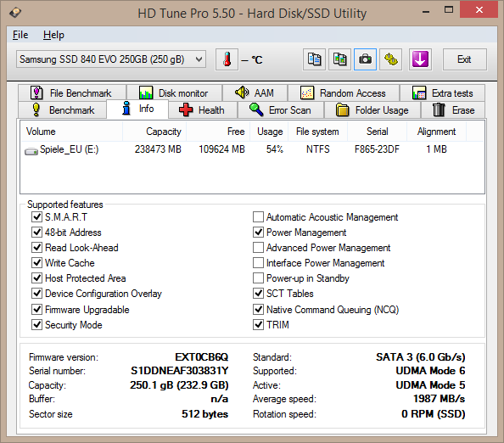This screenshot has height=443, width=504.
Task: Click the purple download arrow icon
Action: (x=420, y=59)
